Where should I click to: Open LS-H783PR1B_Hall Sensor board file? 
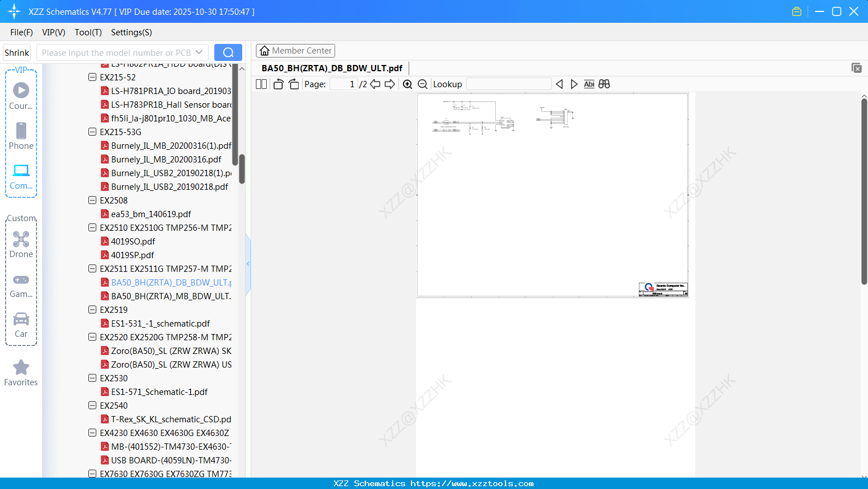[x=166, y=104]
